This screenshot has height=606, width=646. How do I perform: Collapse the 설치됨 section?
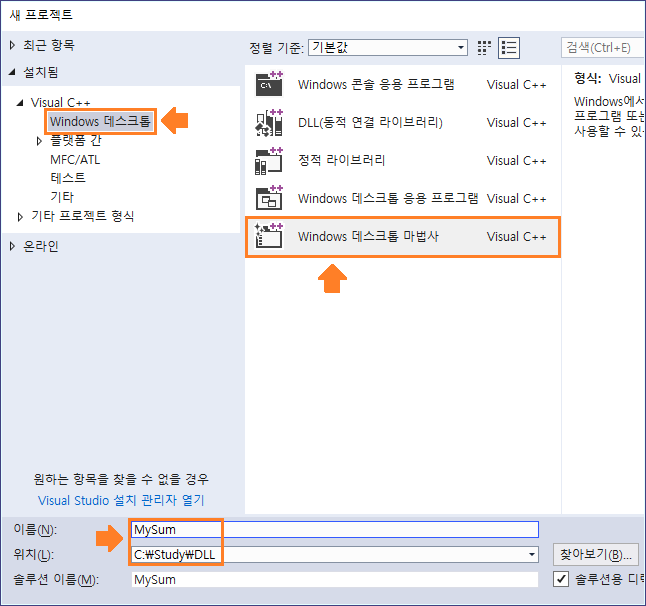click(x=12, y=73)
